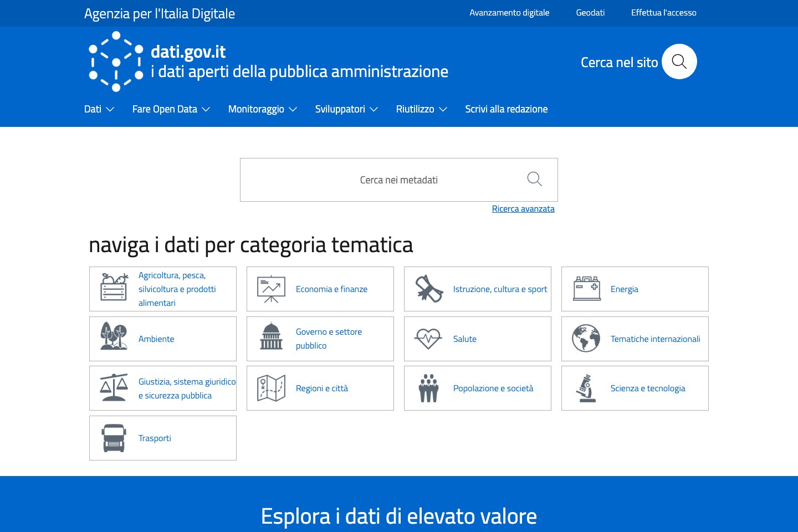Select Scrivi alla redazione in the menu
The width and height of the screenshot is (798, 532).
click(x=506, y=109)
